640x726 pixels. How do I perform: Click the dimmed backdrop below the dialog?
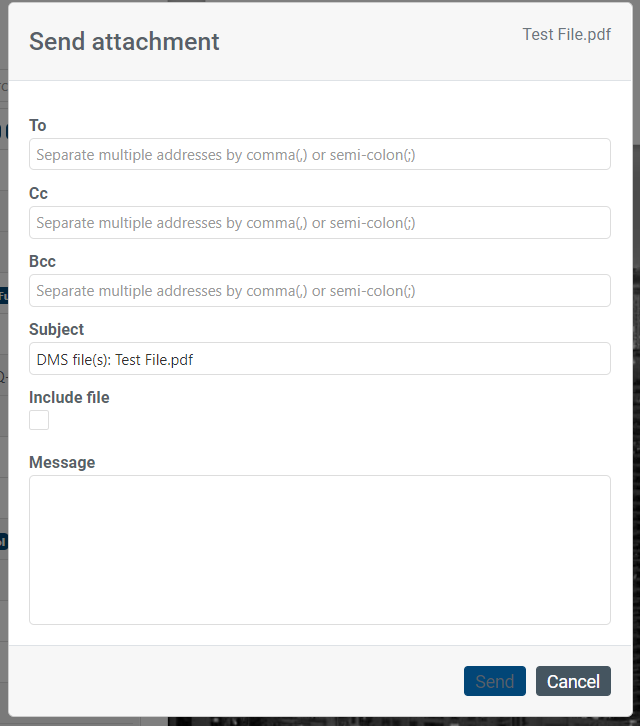pos(400,721)
